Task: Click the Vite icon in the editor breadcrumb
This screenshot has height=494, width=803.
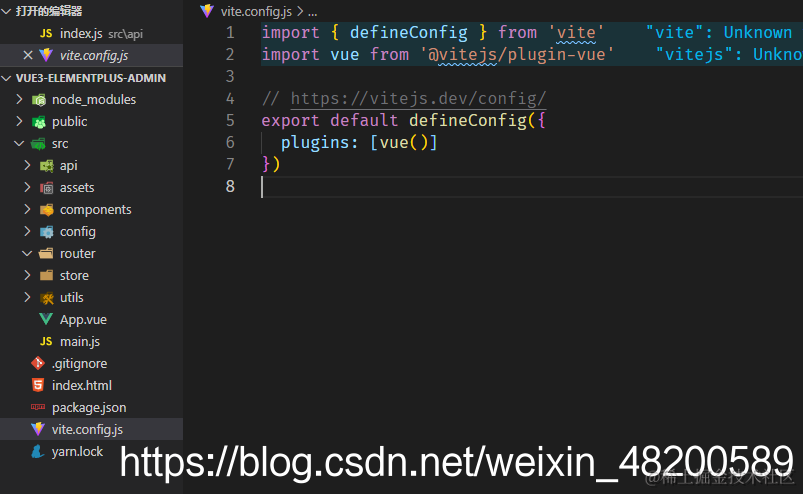Action: coord(207,11)
